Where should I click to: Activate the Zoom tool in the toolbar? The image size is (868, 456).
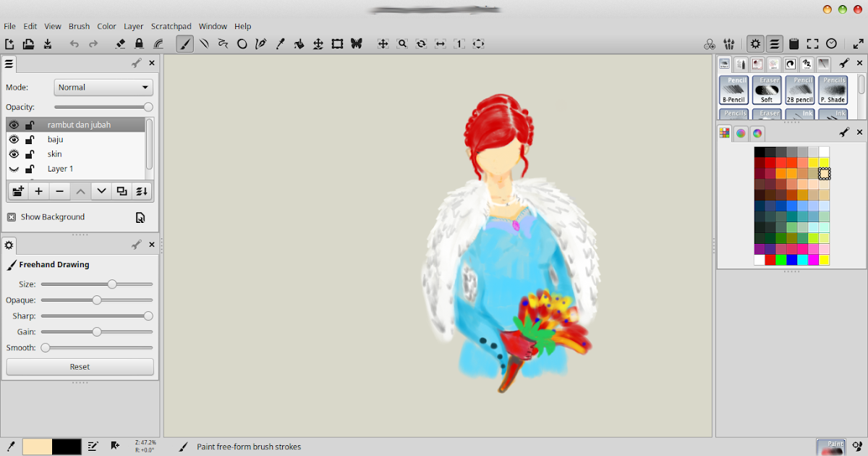pos(402,43)
